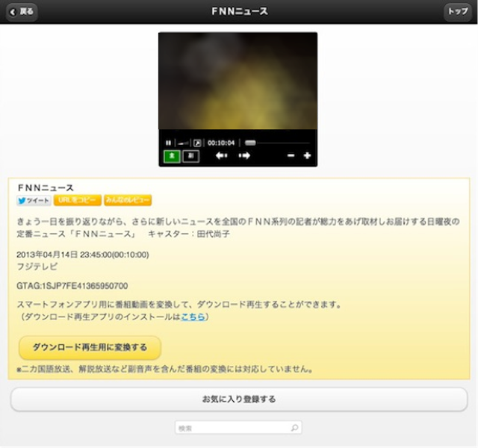Select the main audio (主) channel

[x=172, y=156]
